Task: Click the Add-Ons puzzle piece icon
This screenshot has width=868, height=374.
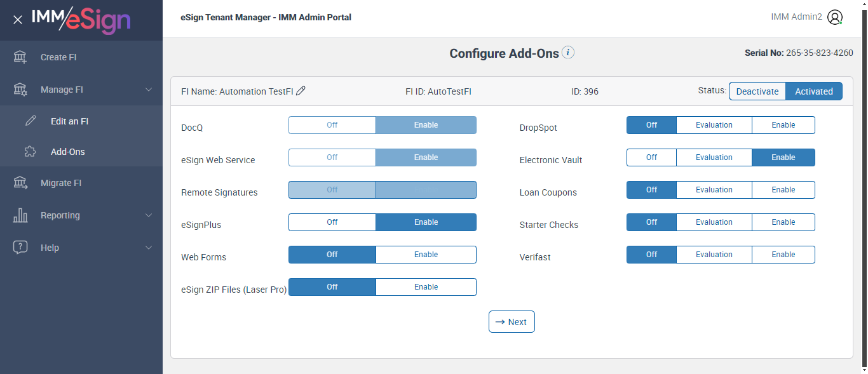Action: [31, 152]
